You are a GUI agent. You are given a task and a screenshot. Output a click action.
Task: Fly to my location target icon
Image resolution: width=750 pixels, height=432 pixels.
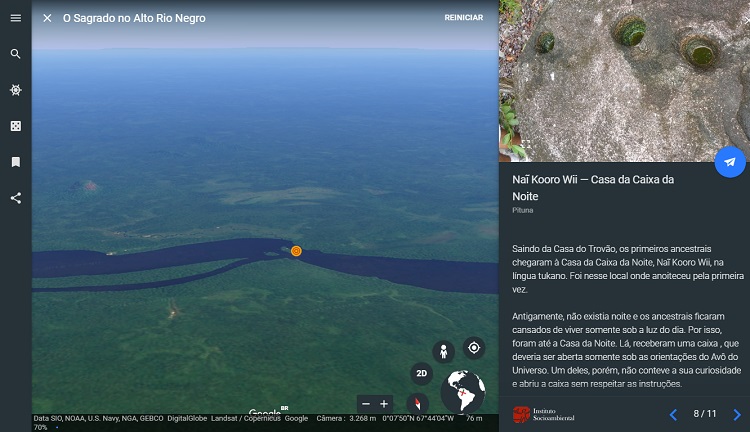coord(474,348)
